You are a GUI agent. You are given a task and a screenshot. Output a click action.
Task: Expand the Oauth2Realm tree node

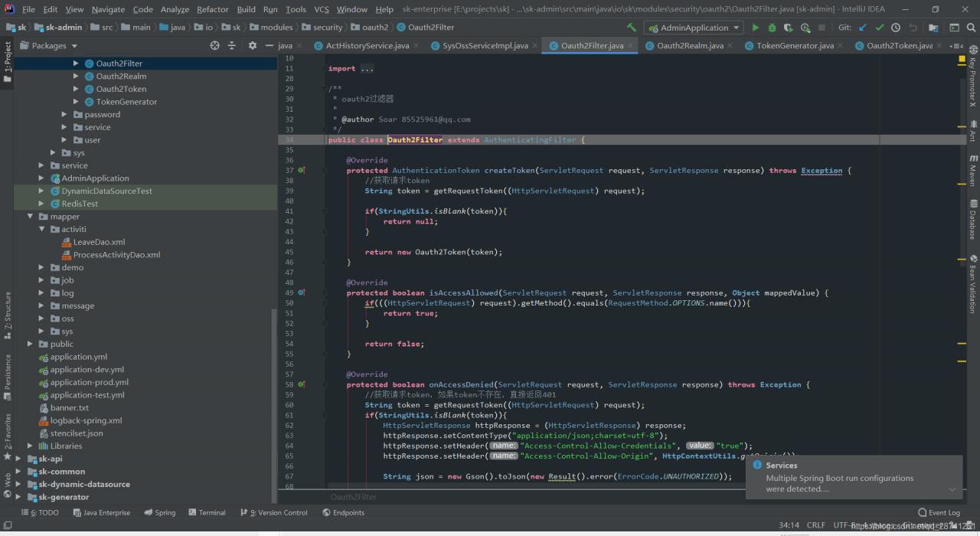[x=76, y=76]
